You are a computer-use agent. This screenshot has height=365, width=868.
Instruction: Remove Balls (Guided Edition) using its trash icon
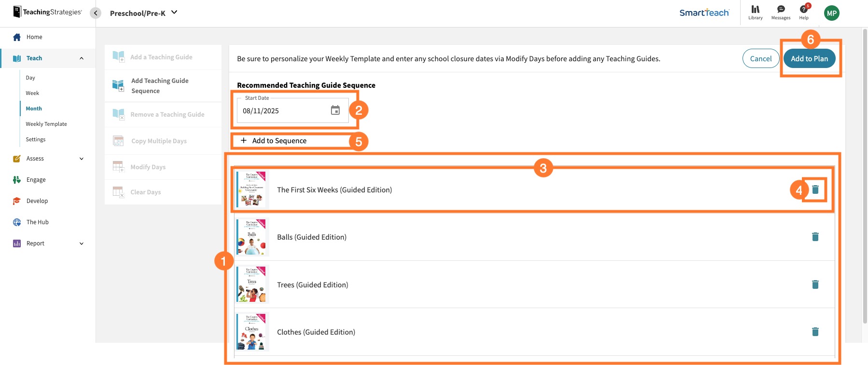click(x=815, y=237)
